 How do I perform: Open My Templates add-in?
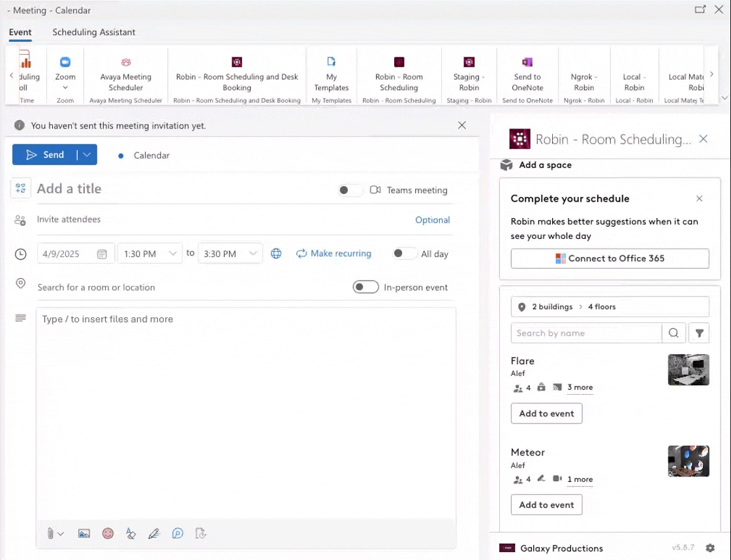pos(331,62)
